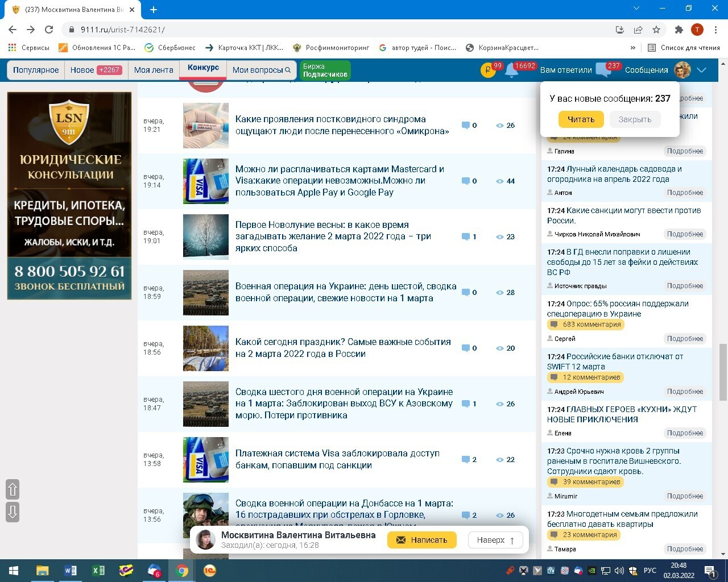Viewport: 728px width, 582px height.
Task: Click the address bar URL field
Action: (x=341, y=30)
